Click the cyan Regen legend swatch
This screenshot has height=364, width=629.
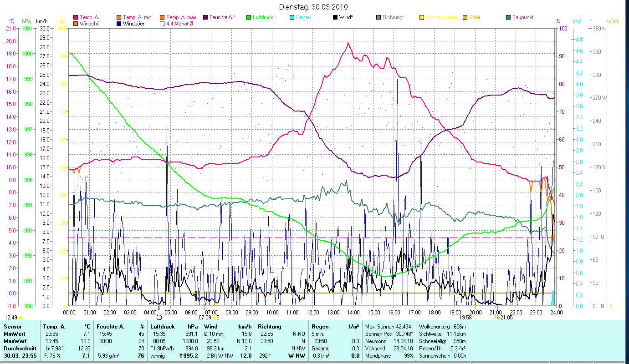[292, 18]
